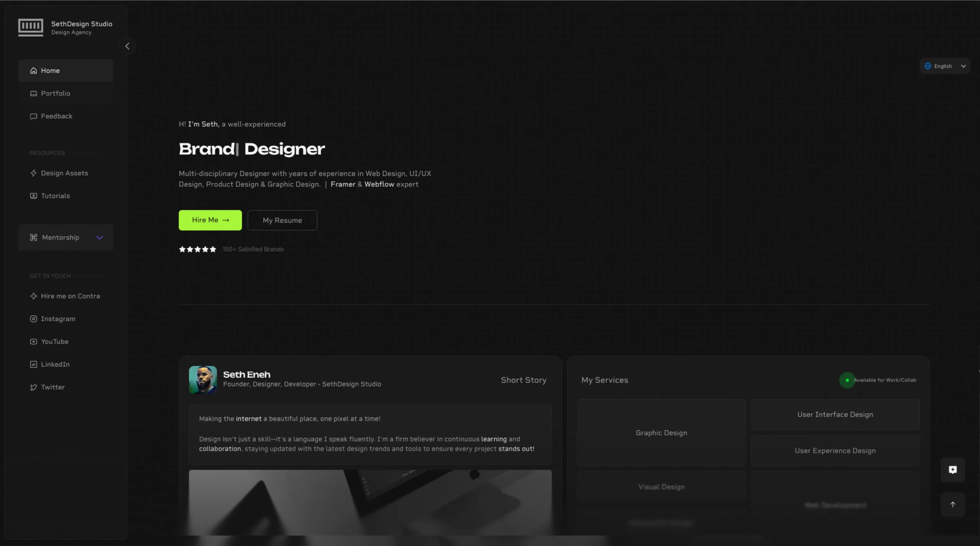The width and height of the screenshot is (980, 546).
Task: Open the Instagram link
Action: pyautogui.click(x=66, y=319)
